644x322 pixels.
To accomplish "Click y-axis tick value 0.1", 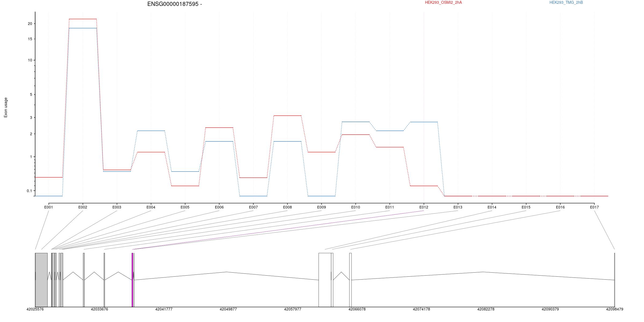I will click(x=29, y=191).
